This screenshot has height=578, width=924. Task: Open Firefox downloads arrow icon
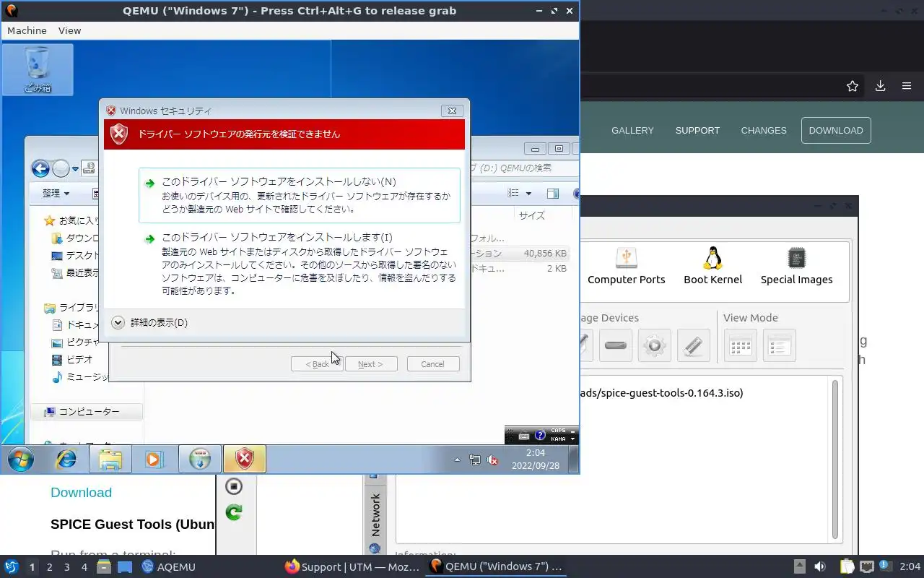[x=881, y=86]
